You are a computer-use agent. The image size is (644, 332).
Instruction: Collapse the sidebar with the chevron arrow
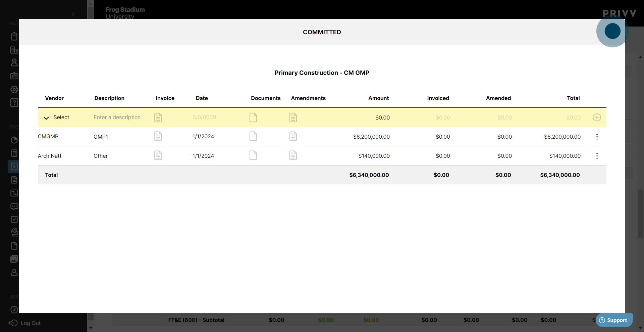pos(73,14)
